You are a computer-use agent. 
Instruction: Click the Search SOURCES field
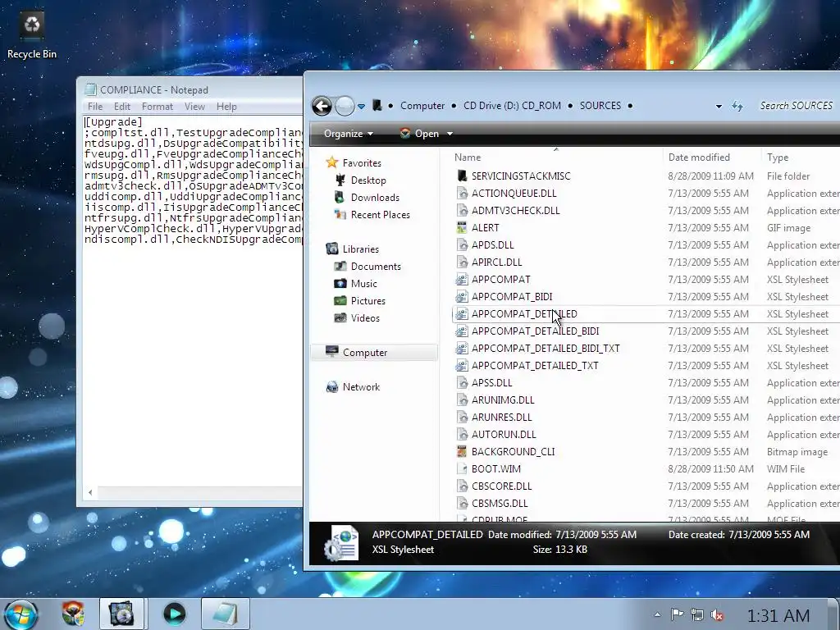pos(796,106)
